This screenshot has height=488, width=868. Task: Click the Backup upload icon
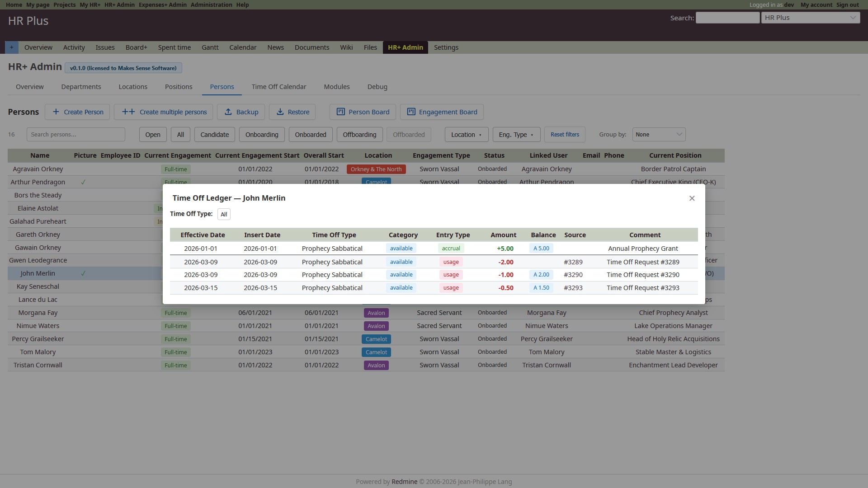(228, 112)
